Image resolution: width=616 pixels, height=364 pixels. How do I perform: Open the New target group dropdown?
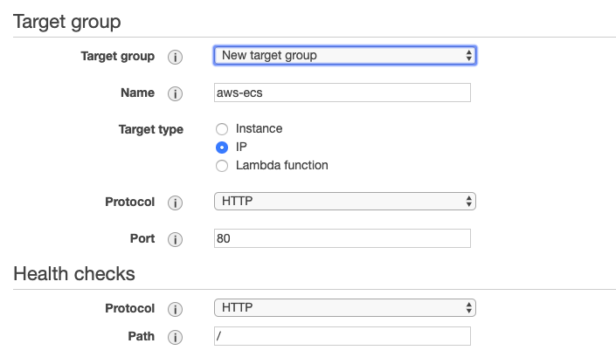coord(345,55)
